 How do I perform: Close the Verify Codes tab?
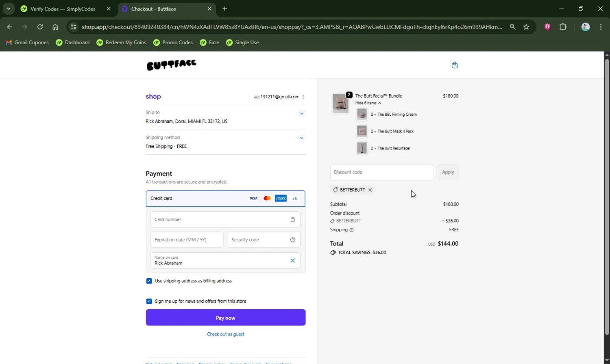[x=109, y=9]
